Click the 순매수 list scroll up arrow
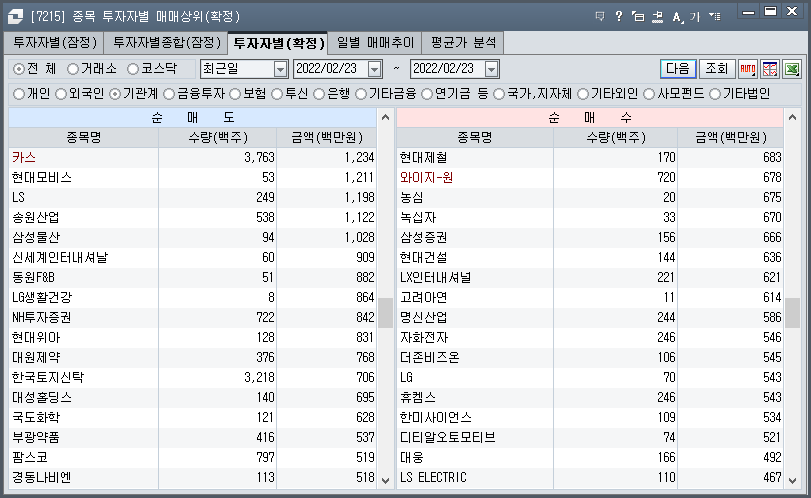 click(792, 117)
